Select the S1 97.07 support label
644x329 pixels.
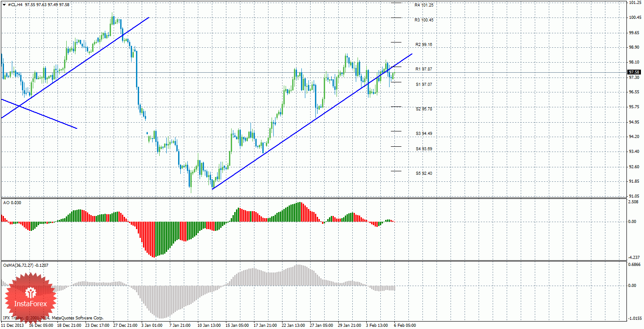tap(424, 84)
